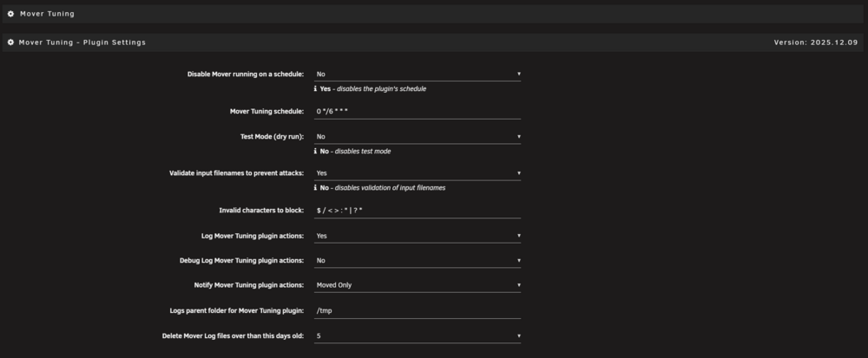Image resolution: width=868 pixels, height=358 pixels.
Task: Click 'Logs parent folder for Mover Tuning plugin:' label
Action: (x=236, y=310)
